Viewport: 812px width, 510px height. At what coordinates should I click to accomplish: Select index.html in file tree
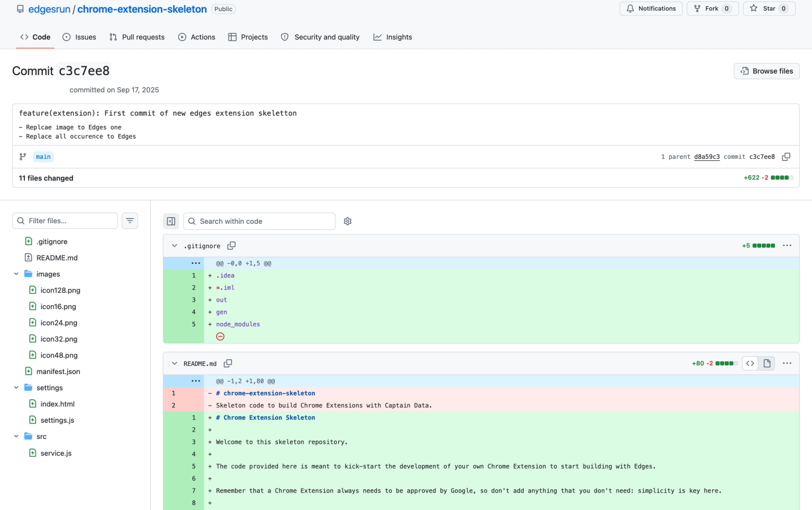click(x=57, y=404)
